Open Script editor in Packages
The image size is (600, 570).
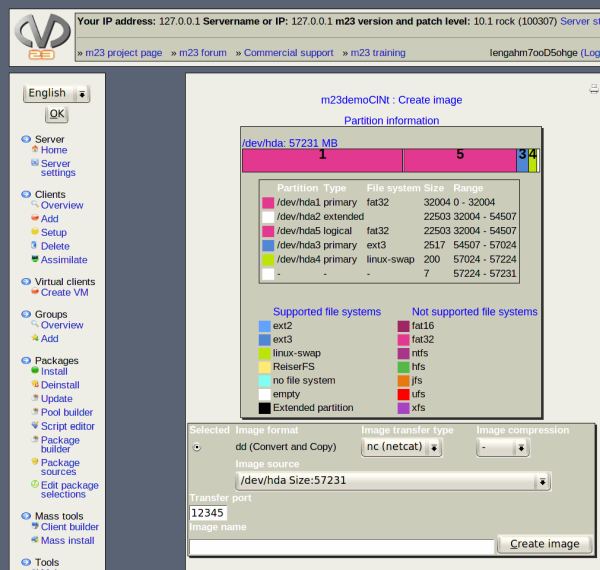[x=35, y=426]
